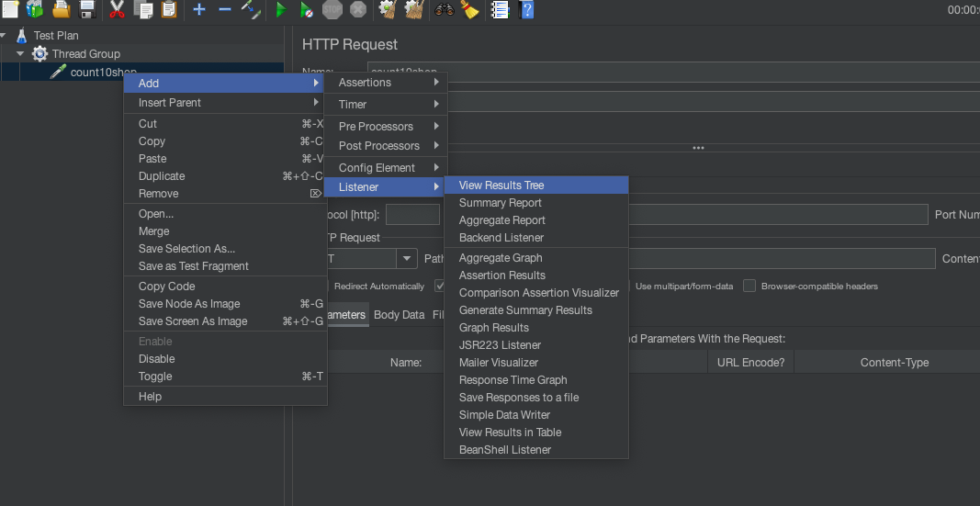Expand the Assertions submenu
The height and width of the screenshot is (506, 980).
(x=386, y=83)
